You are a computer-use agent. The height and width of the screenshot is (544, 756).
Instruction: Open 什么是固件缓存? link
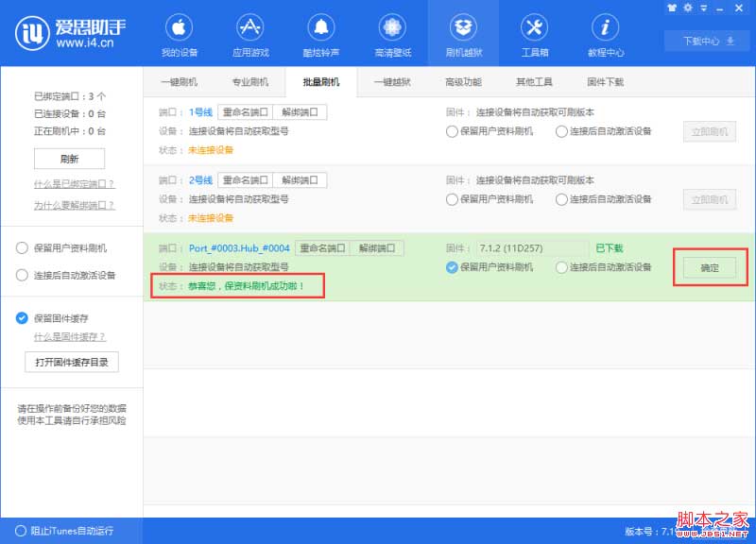coord(69,337)
